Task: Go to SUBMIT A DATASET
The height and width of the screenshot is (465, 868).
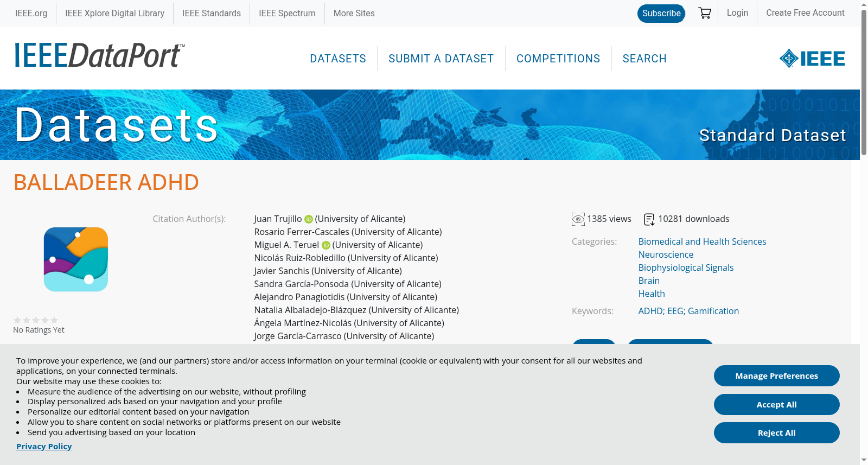Action: (441, 59)
